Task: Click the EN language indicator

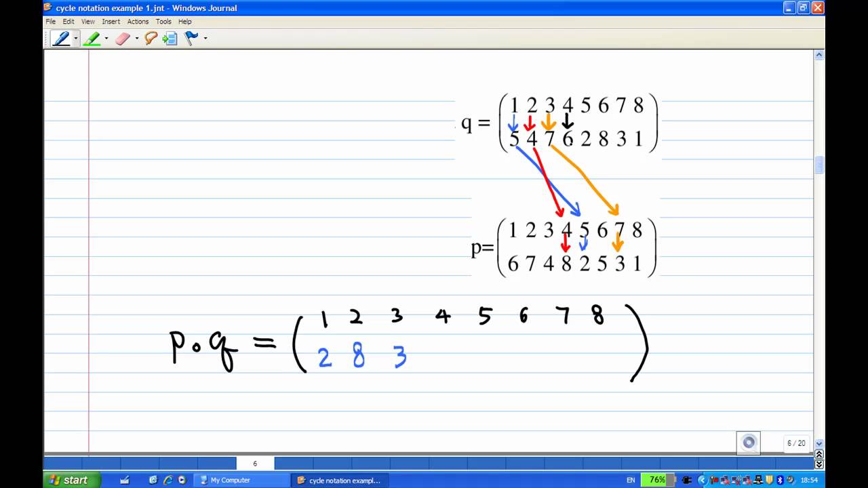Action: (x=631, y=480)
